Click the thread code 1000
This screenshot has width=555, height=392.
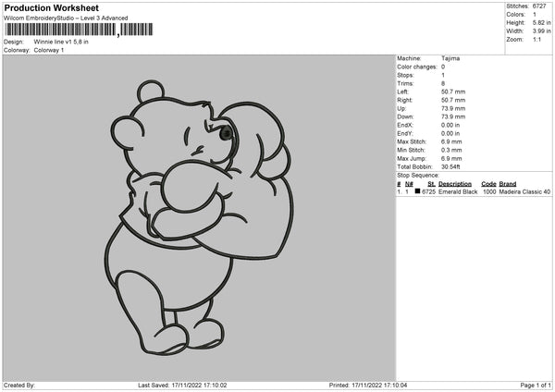click(489, 191)
